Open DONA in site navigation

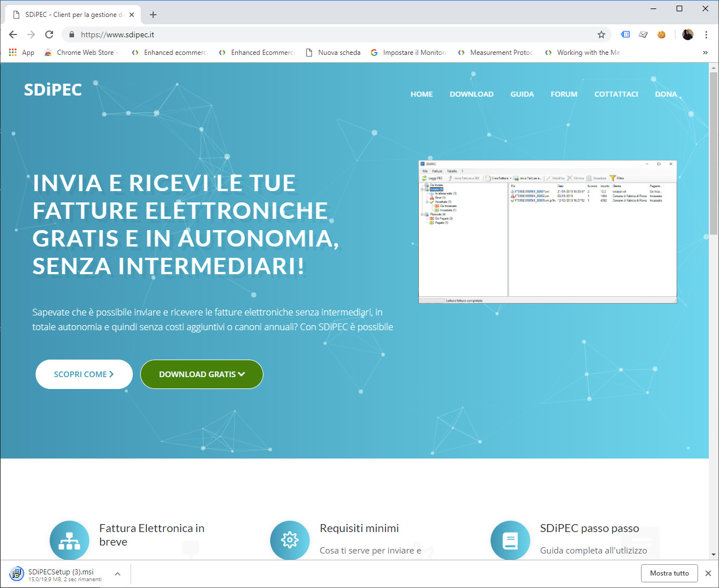pos(666,94)
